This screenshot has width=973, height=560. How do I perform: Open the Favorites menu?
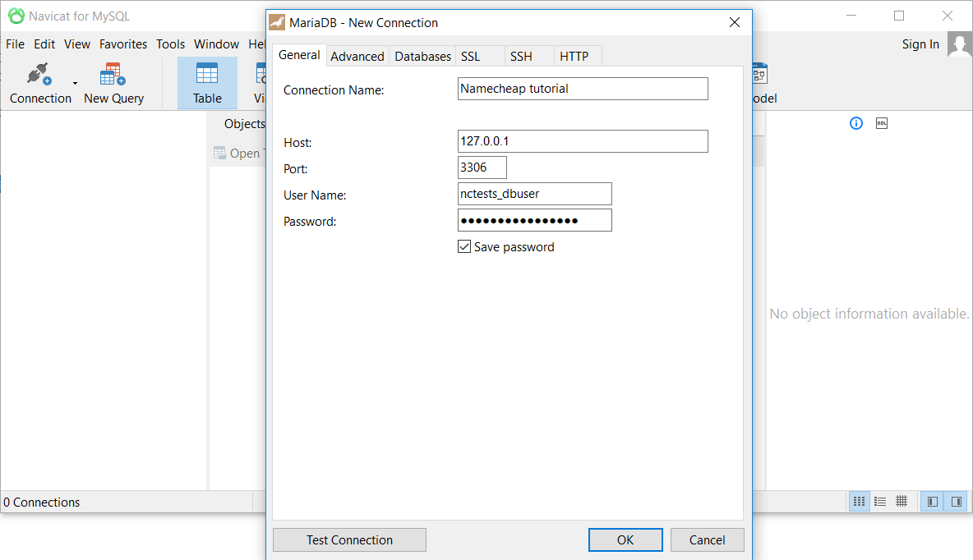[123, 44]
